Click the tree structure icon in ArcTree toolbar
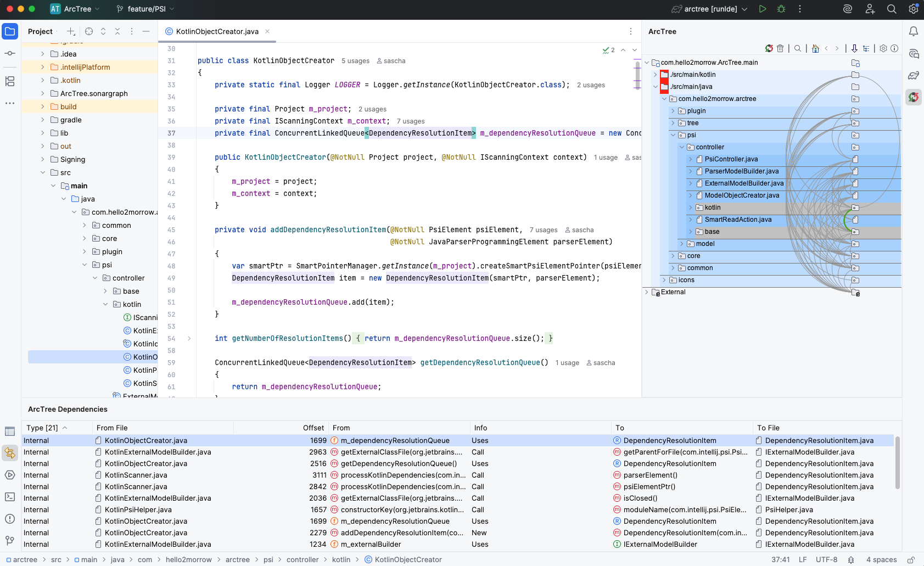The height and width of the screenshot is (566, 924). [x=866, y=48]
